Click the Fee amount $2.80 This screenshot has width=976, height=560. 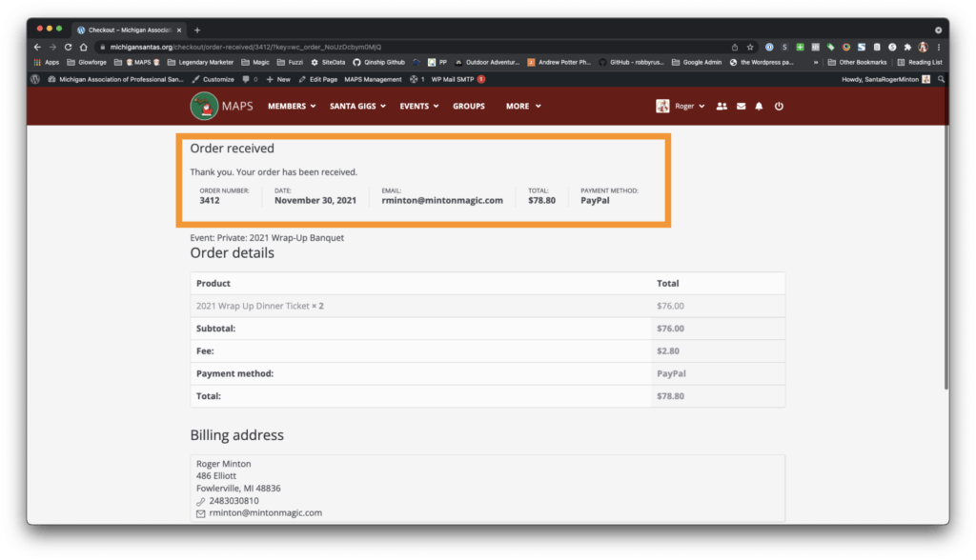(668, 350)
